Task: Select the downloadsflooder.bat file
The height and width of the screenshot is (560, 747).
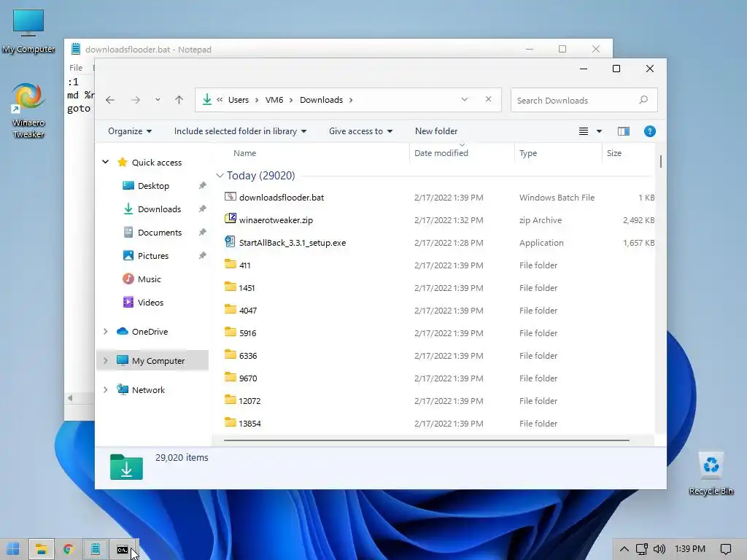Action: pos(281,198)
